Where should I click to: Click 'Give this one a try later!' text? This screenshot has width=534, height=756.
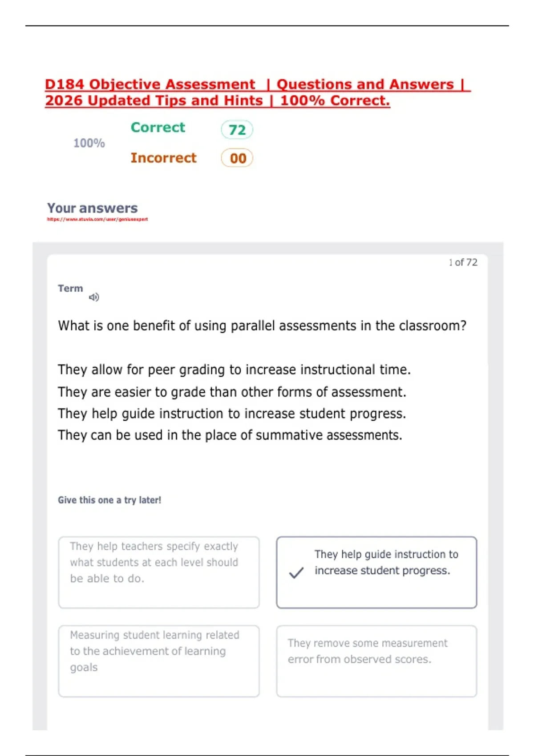pos(109,500)
